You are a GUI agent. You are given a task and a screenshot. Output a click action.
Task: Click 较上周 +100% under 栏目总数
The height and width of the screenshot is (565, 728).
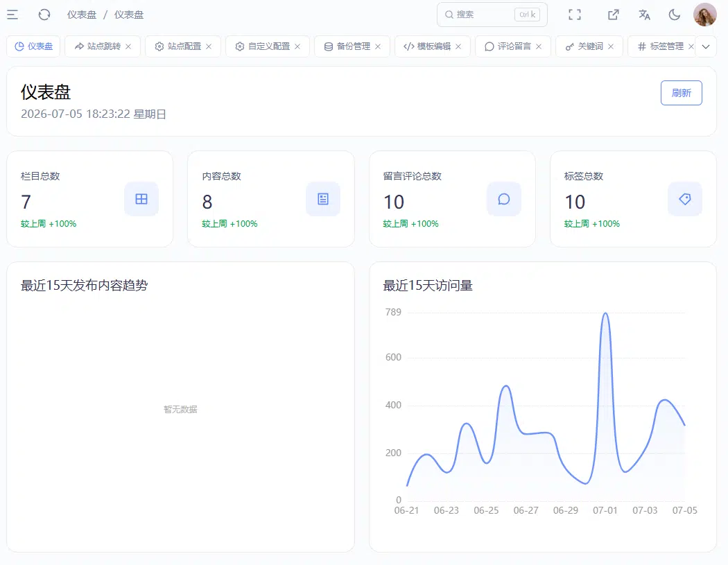pyautogui.click(x=49, y=224)
